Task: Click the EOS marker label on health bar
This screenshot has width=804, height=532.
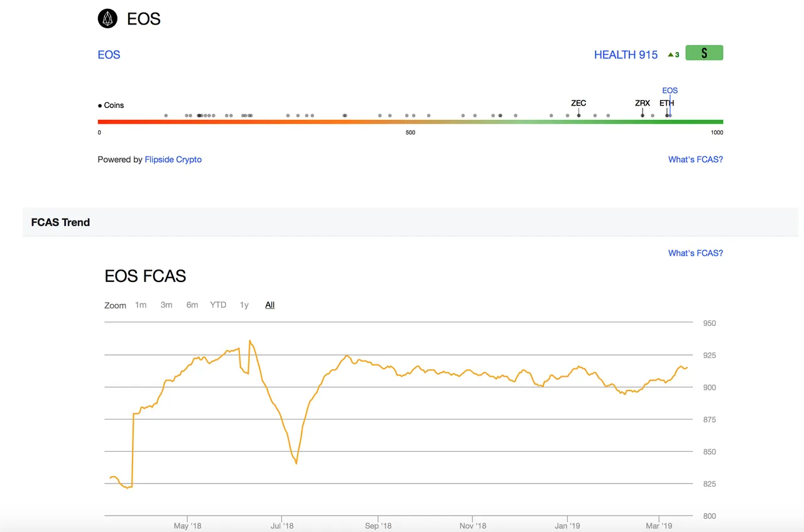Action: click(x=670, y=90)
